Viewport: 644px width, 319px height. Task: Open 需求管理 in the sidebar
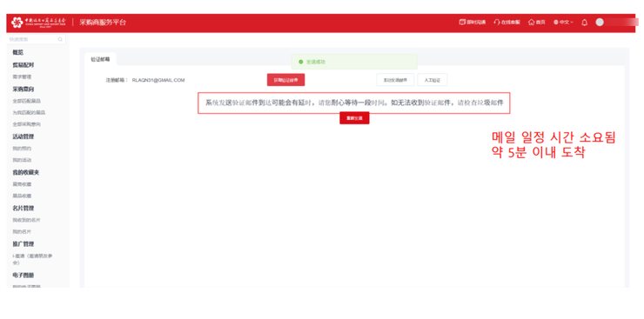[x=22, y=76]
